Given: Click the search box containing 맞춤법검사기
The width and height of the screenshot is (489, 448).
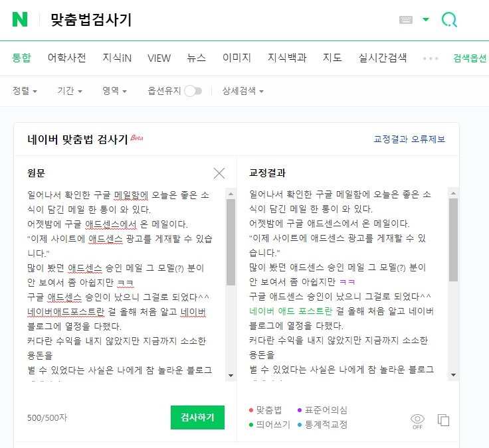Looking at the screenshot, I should point(219,20).
